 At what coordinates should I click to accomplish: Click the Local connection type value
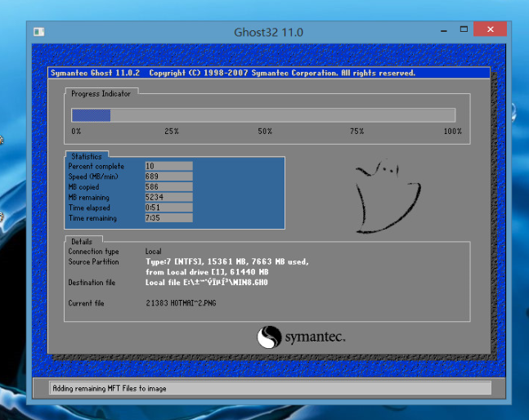[x=154, y=252]
